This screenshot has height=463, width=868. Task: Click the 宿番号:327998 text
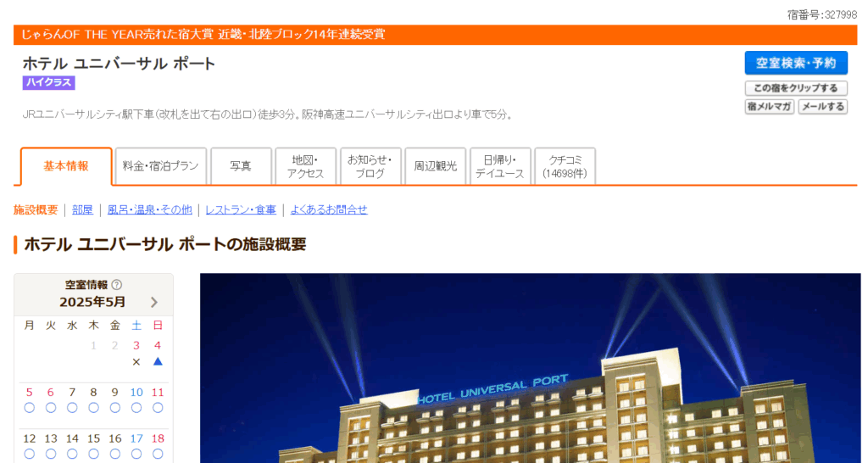point(822,15)
